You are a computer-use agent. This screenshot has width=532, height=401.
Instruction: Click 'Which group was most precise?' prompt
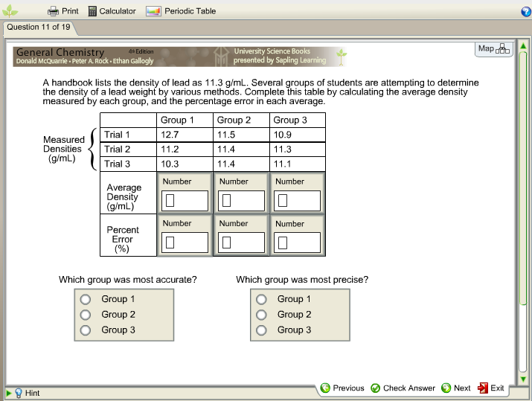302,280
